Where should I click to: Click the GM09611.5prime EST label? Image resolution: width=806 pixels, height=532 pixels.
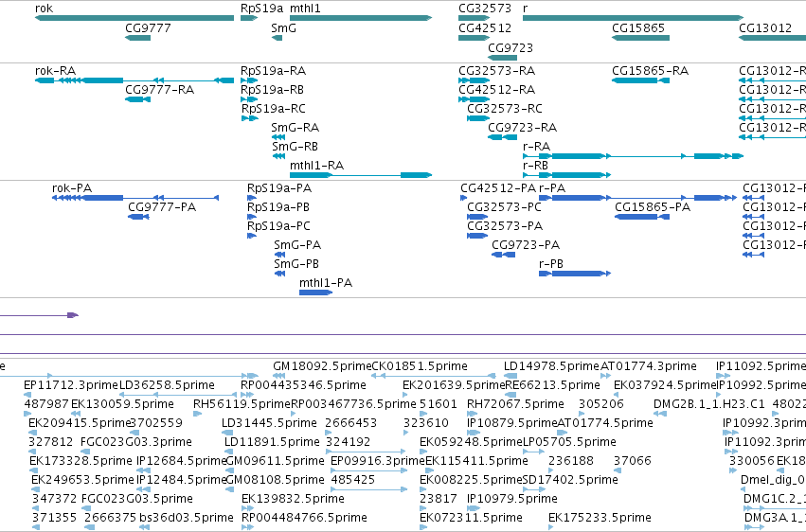coord(275,461)
